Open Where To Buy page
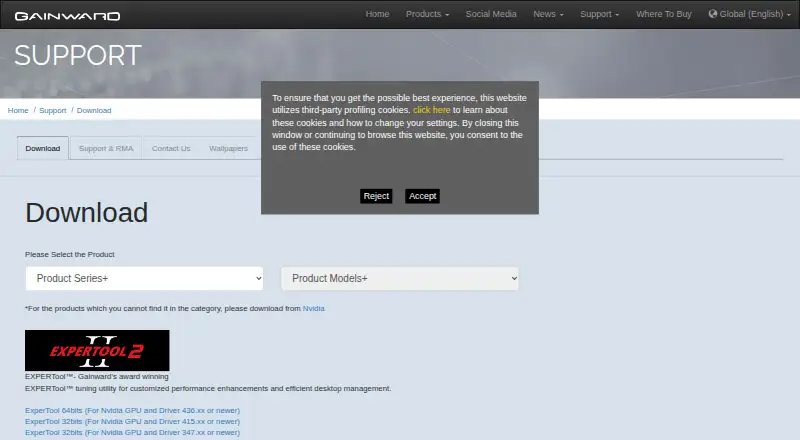 click(664, 14)
